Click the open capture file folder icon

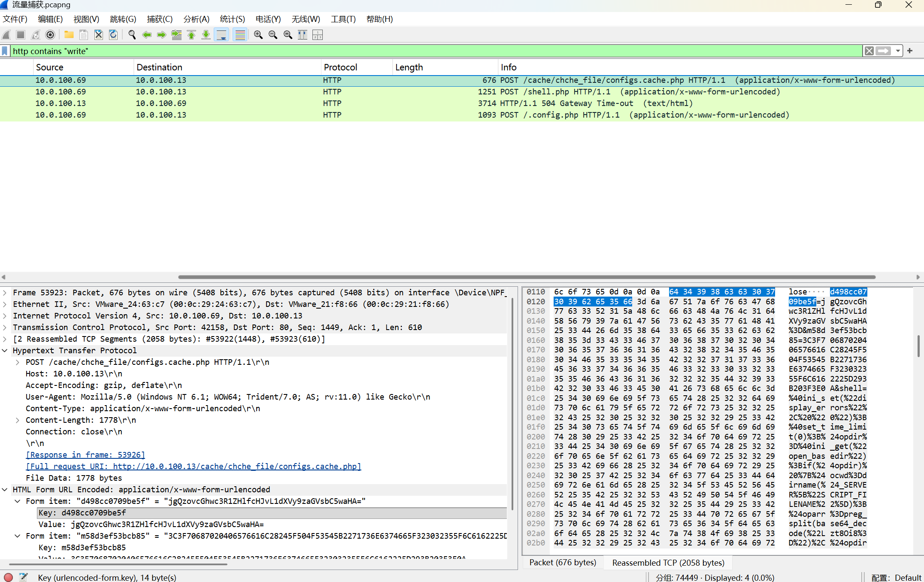(69, 35)
